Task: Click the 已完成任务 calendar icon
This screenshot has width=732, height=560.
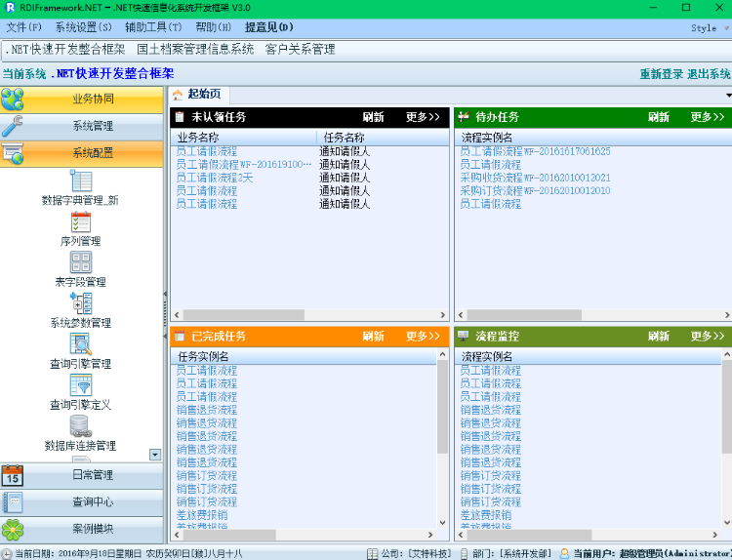Action: 180,336
